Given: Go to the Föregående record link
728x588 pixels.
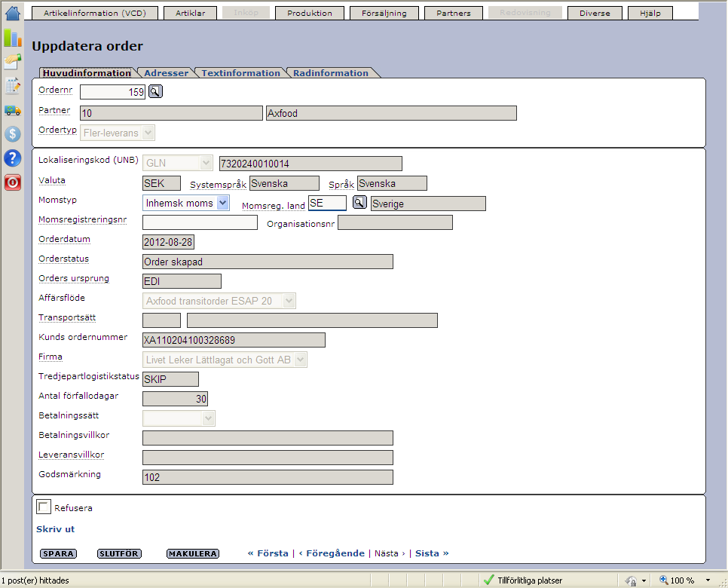Looking at the screenshot, I should pos(332,553).
